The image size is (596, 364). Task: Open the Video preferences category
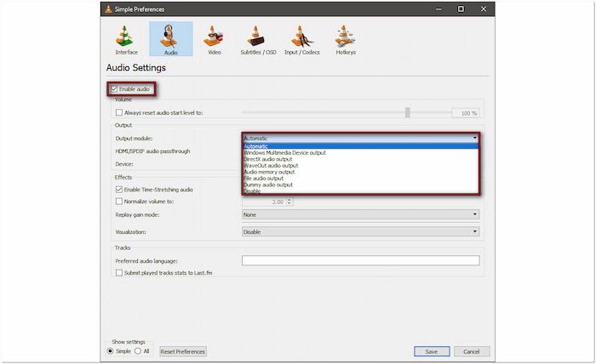[214, 39]
